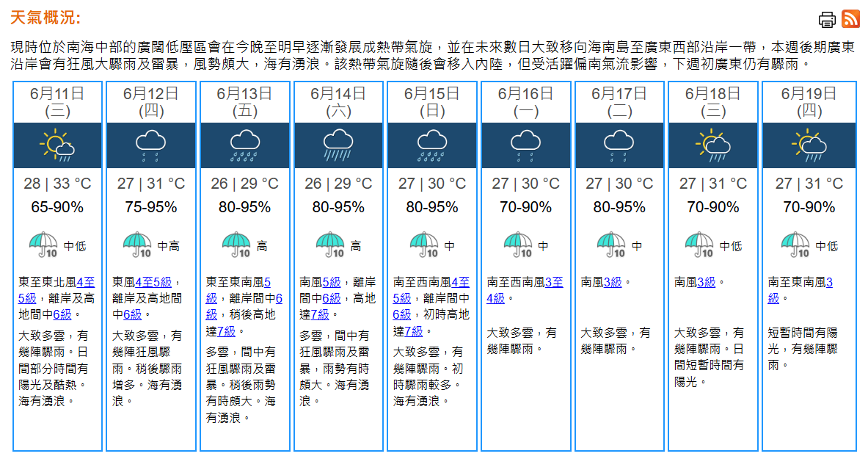Screen dimensions: 868x459
Task: Click the June 11 sun and rain weather icon
Action: 57,145
